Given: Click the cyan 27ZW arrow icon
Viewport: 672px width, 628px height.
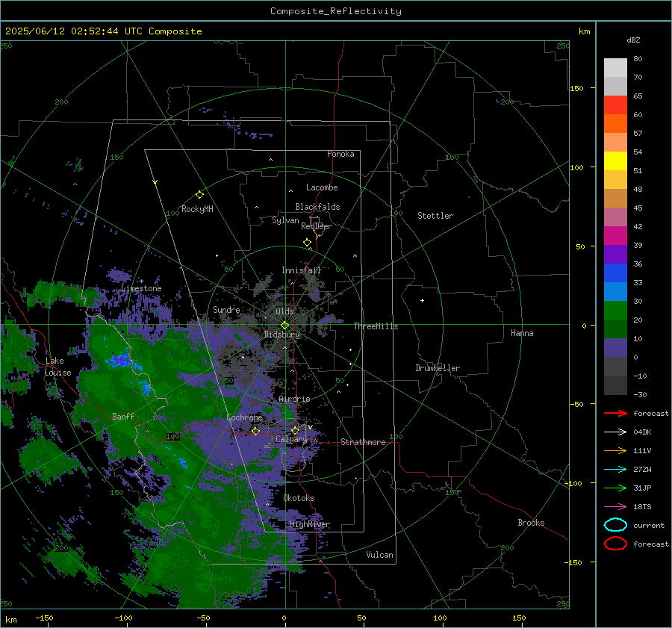Looking at the screenshot, I should coord(615,469).
